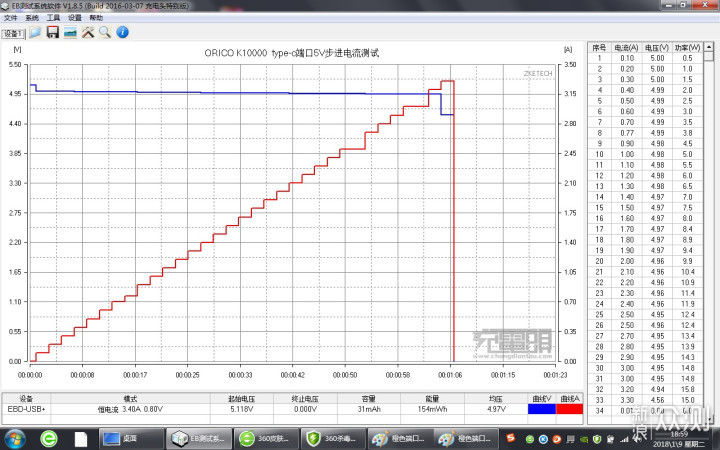The image size is (720, 450).
Task: Click the blue 曲线V color swatch
Action: pos(542,408)
